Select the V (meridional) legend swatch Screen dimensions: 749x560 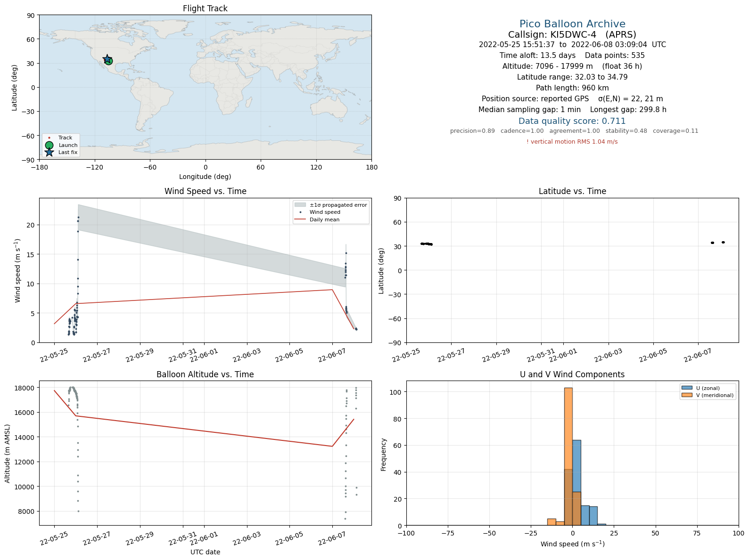[x=687, y=395]
